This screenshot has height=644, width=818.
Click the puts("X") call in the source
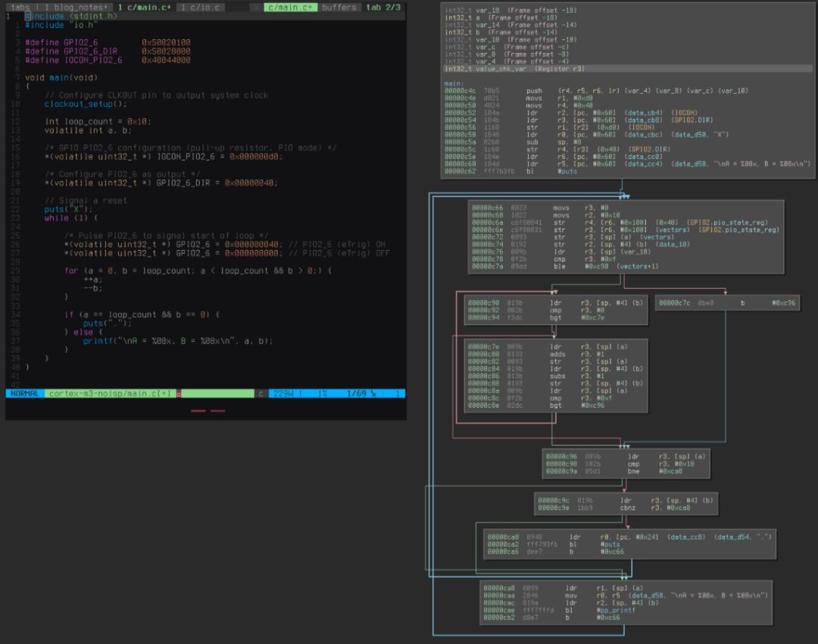[x=68, y=209]
